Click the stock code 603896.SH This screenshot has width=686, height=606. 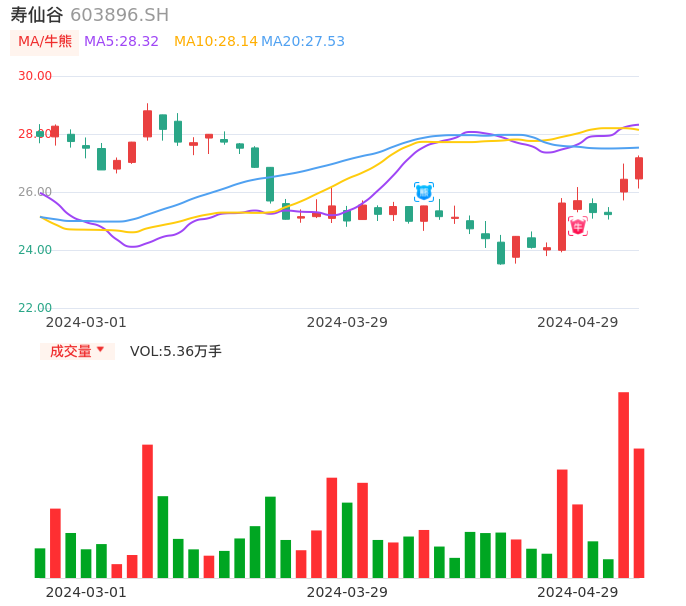[x=119, y=15]
